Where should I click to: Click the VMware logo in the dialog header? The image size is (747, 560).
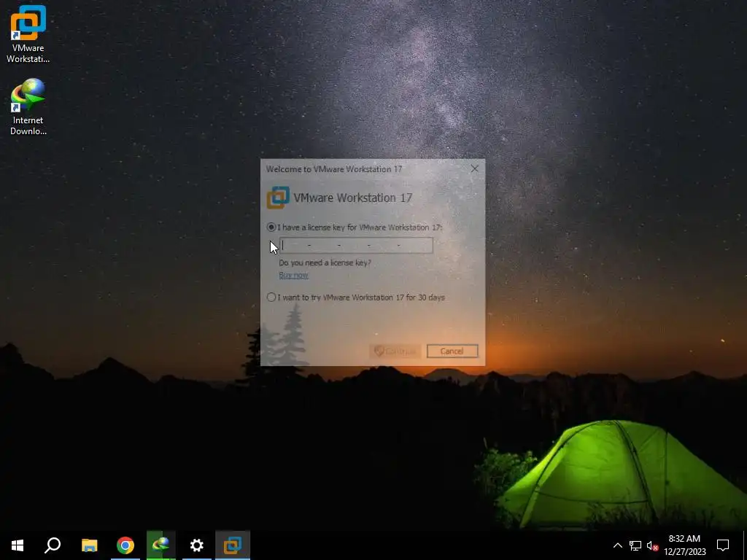tap(278, 197)
